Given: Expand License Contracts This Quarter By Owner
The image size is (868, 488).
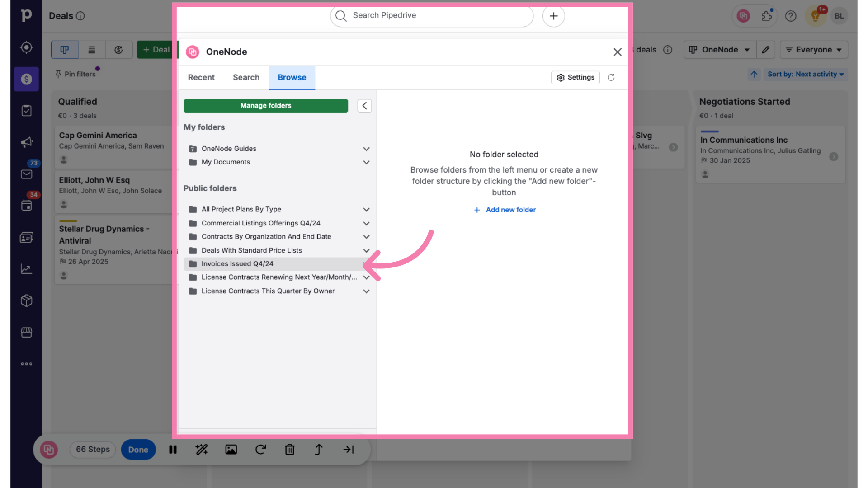Looking at the screenshot, I should click(x=366, y=291).
